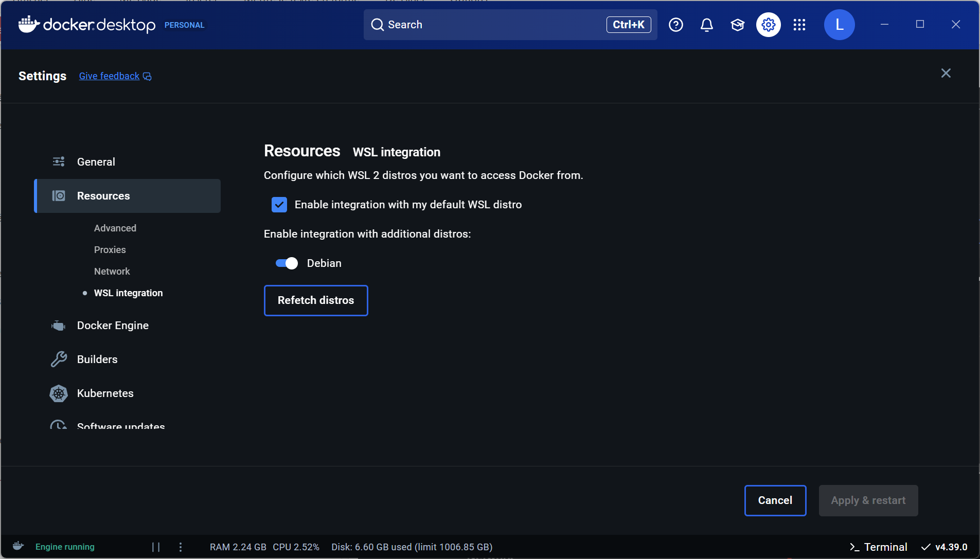Uncheck default WSL distro integration checkbox
Viewport: 980px width, 559px height.
coord(279,205)
